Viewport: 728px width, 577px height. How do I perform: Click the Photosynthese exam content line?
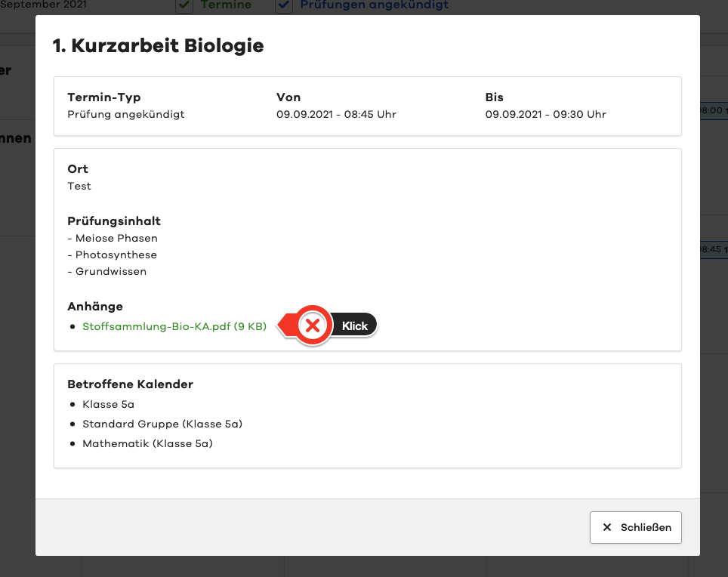112,255
